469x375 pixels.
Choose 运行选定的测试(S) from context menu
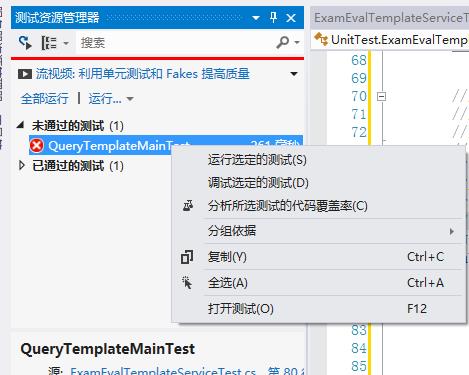(x=318, y=160)
